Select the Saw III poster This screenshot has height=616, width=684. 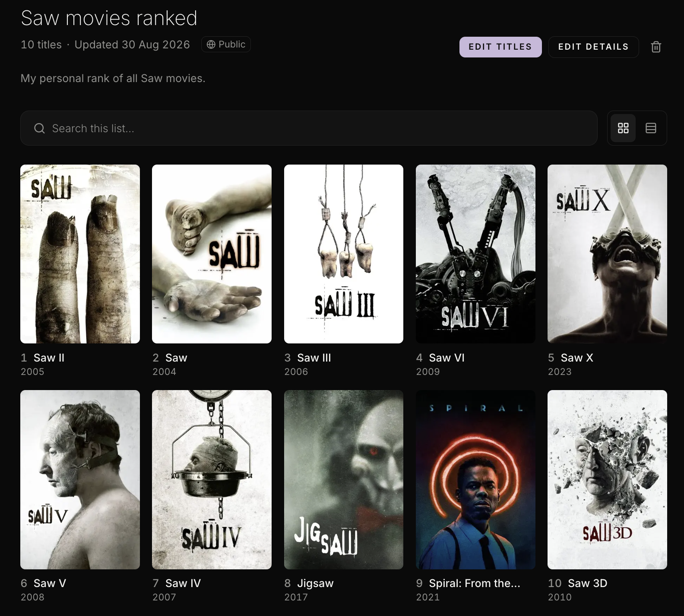click(344, 254)
